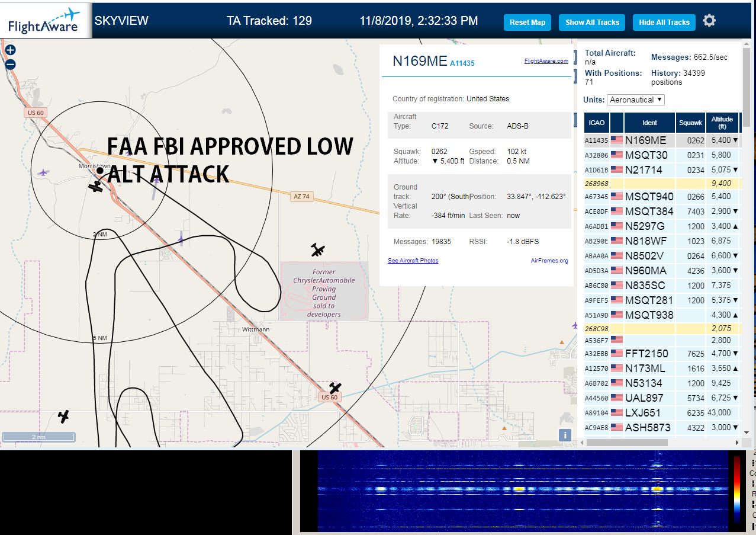Select the 268968 highlighted row
756x535 pixels.
pyautogui.click(x=662, y=183)
